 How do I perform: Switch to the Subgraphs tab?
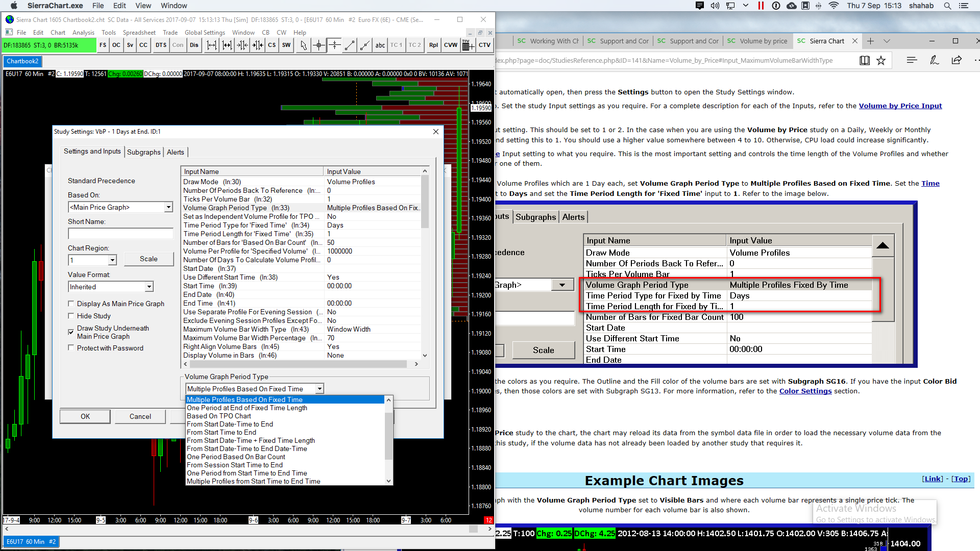(x=144, y=152)
